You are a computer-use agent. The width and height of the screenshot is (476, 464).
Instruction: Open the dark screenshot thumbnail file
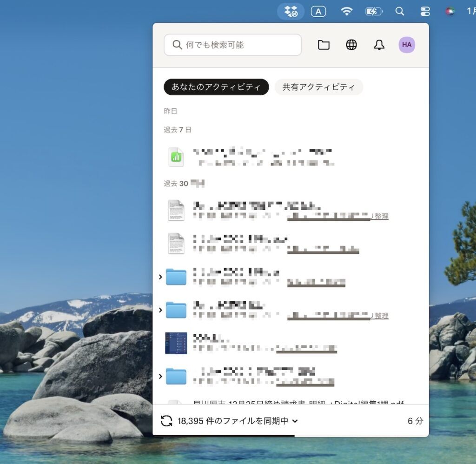coord(176,343)
